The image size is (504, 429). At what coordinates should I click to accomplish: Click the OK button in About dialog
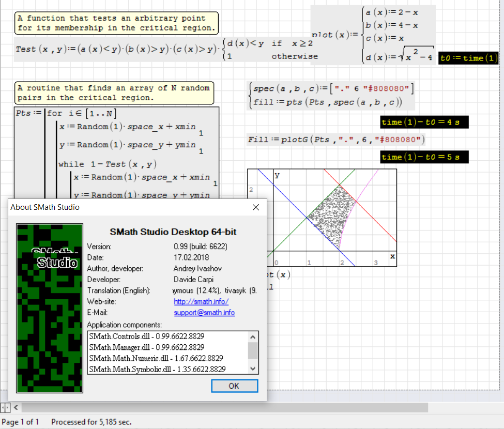(x=234, y=386)
